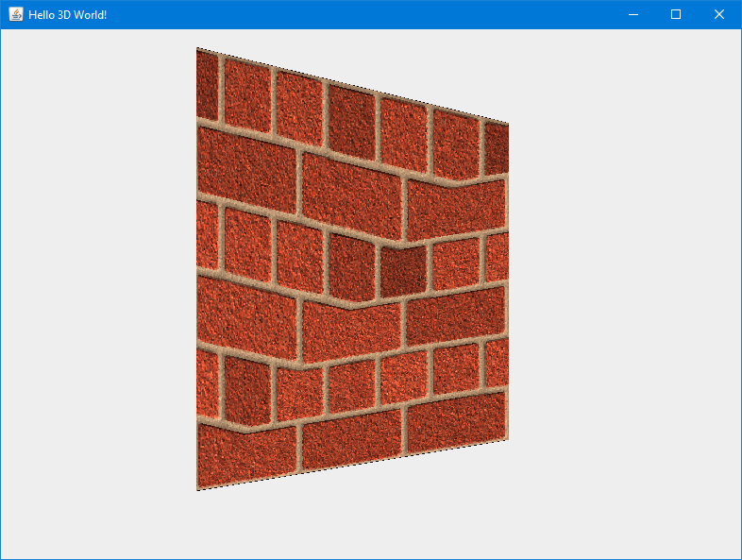Click the Java icon in the title bar
The width and height of the screenshot is (742, 560).
click(16, 15)
